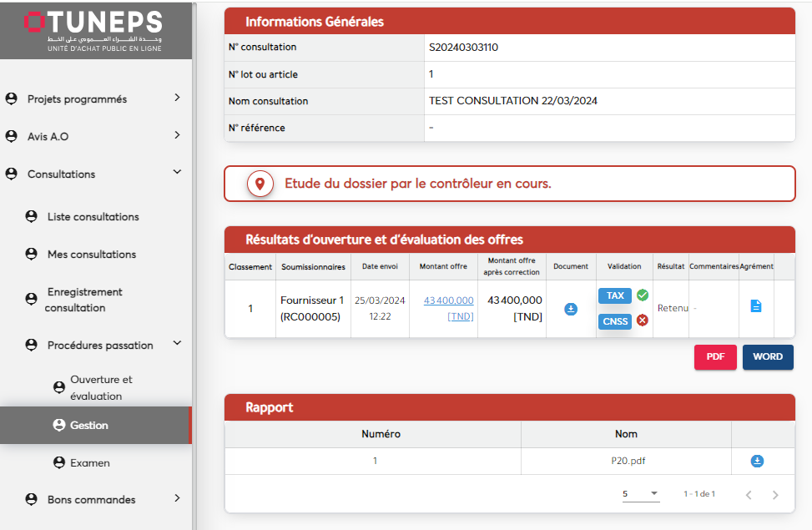This screenshot has height=530, width=812.
Task: Collapse the Procédures passation submenu
Action: coord(177,344)
